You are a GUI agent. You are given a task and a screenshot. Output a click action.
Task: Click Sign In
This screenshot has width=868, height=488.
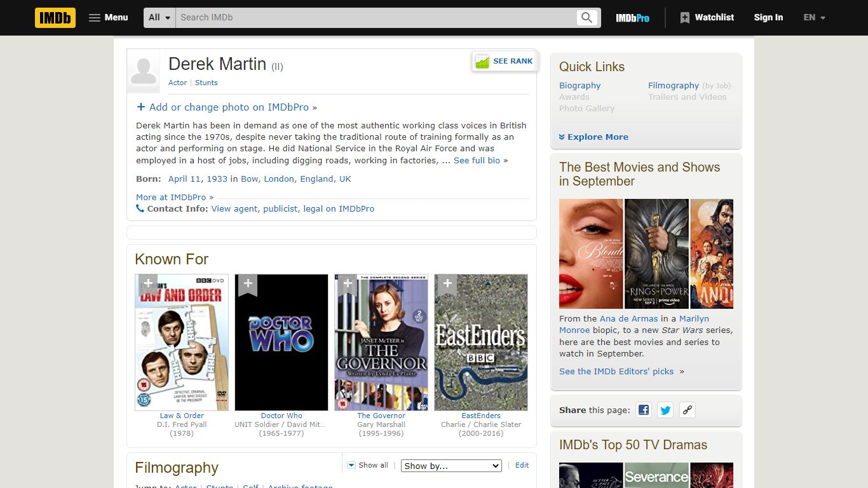768,18
